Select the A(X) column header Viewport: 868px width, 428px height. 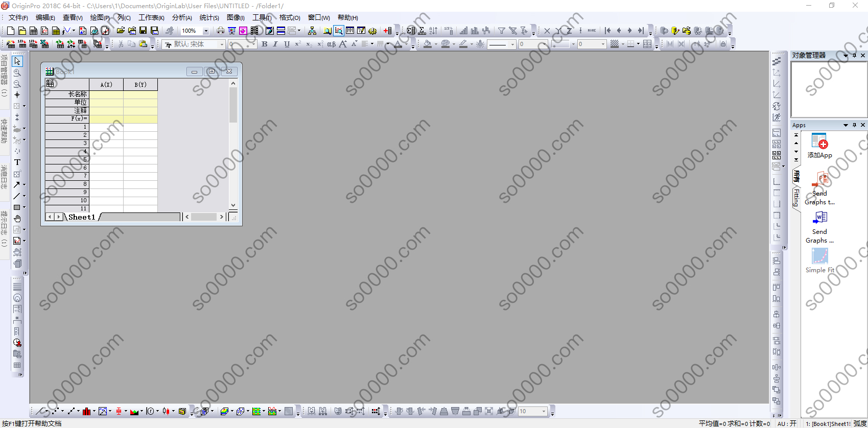106,85
